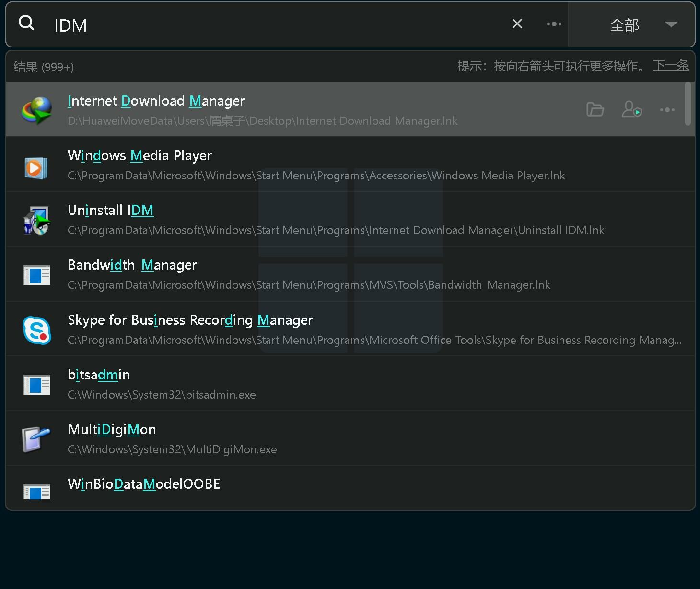Image resolution: width=700 pixels, height=589 pixels.
Task: Show more actions for Internet Download Manager
Action: coord(667,110)
